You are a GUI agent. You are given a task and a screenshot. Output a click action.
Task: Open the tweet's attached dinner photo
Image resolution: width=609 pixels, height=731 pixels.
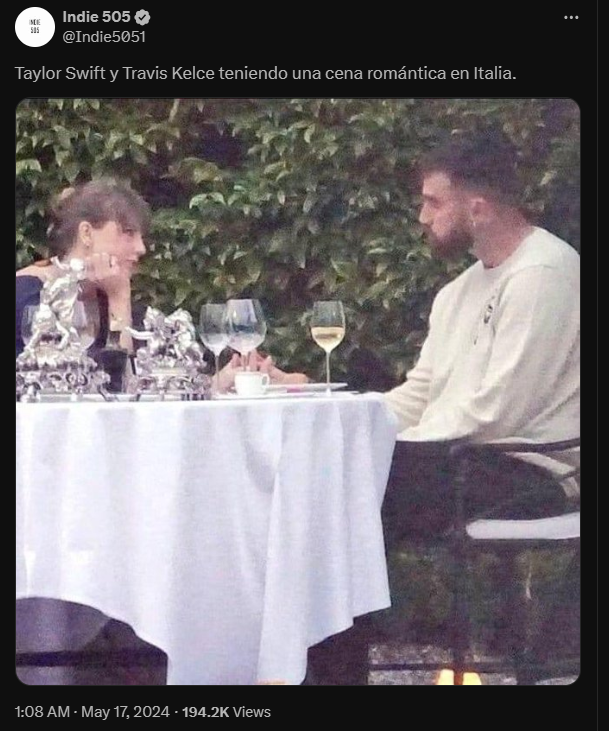(x=298, y=391)
